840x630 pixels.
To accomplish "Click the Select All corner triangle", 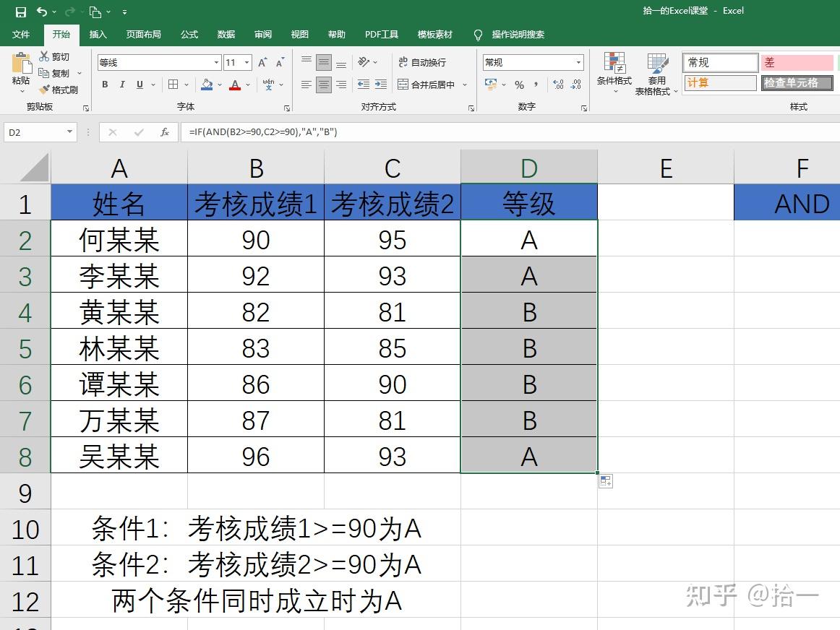I will 35,168.
